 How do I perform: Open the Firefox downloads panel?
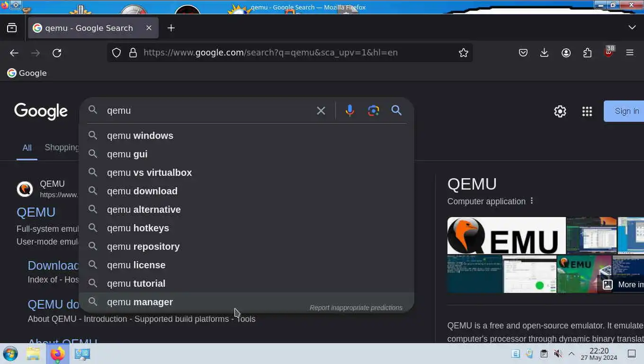point(545,53)
